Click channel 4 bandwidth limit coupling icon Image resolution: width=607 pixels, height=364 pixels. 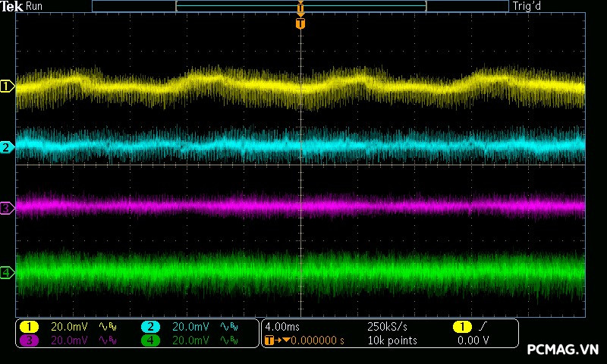(228, 340)
